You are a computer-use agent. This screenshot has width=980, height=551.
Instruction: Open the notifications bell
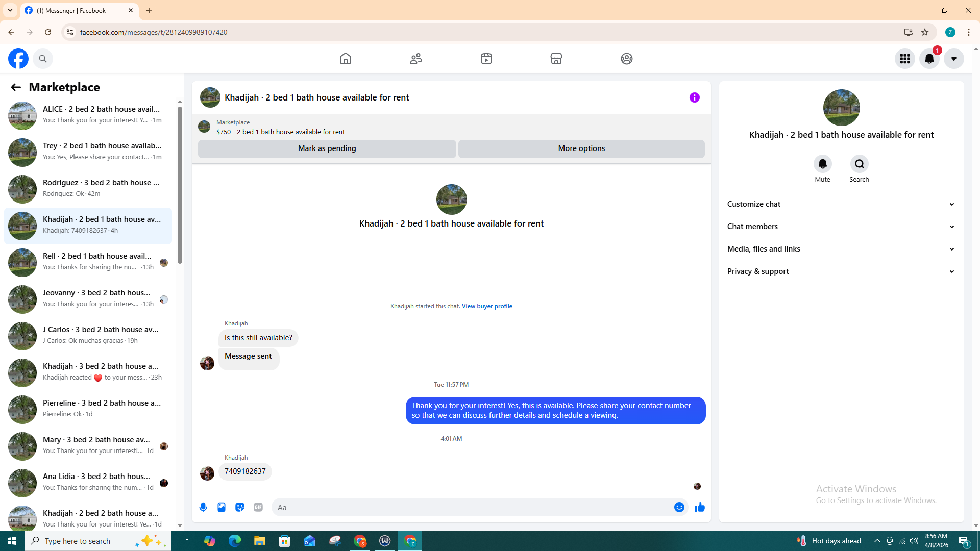pos(929,59)
